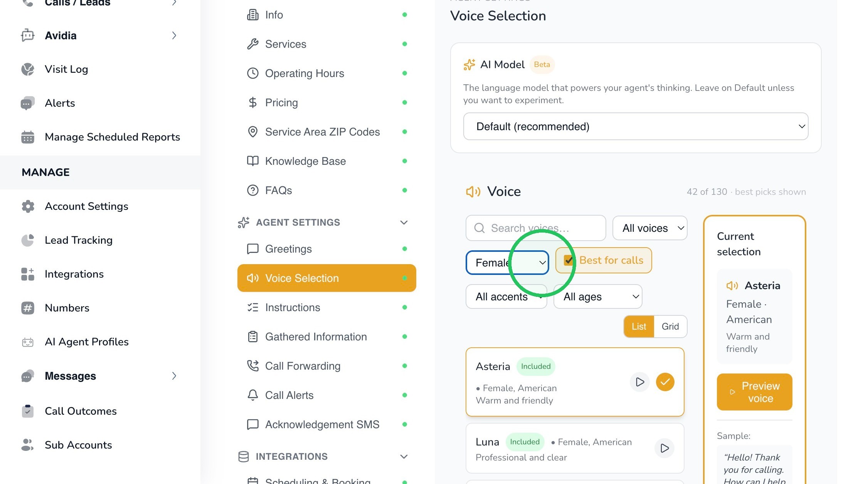868x484 pixels.
Task: Expand the Avidia submenu chevron
Action: pos(174,35)
